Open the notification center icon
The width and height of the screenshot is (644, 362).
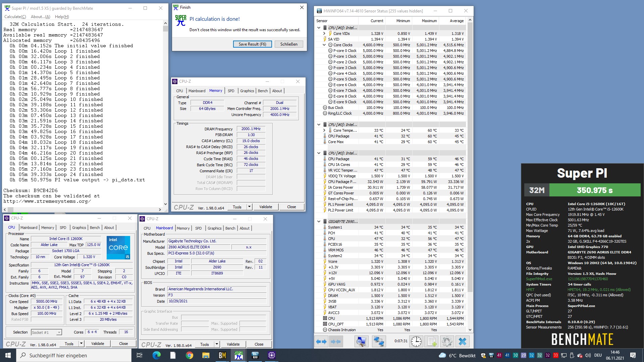click(633, 355)
